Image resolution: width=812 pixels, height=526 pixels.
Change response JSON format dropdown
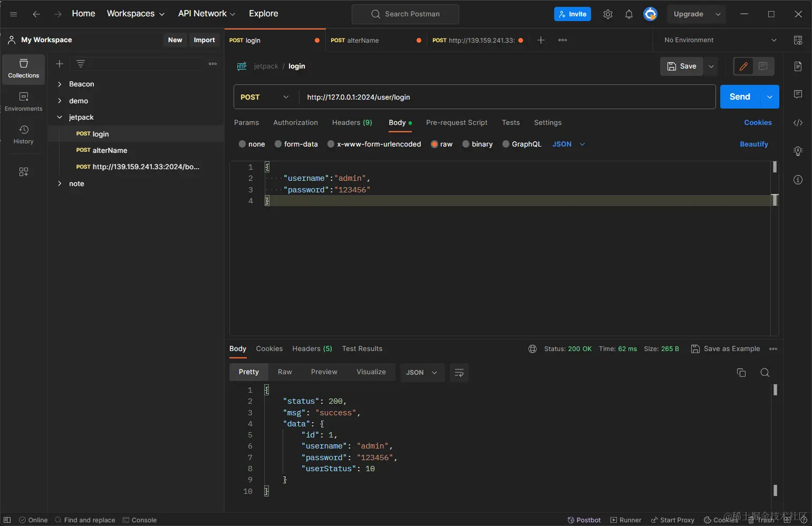pos(422,373)
